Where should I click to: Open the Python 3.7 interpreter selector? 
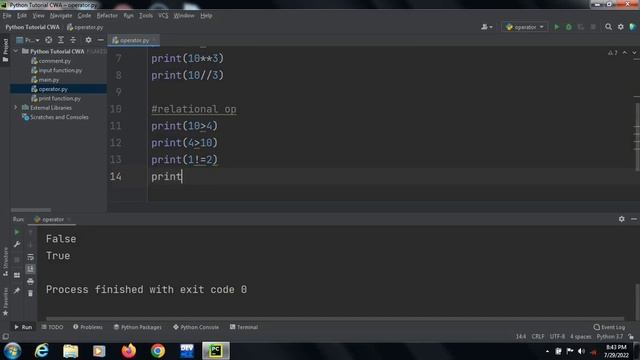tap(610, 337)
